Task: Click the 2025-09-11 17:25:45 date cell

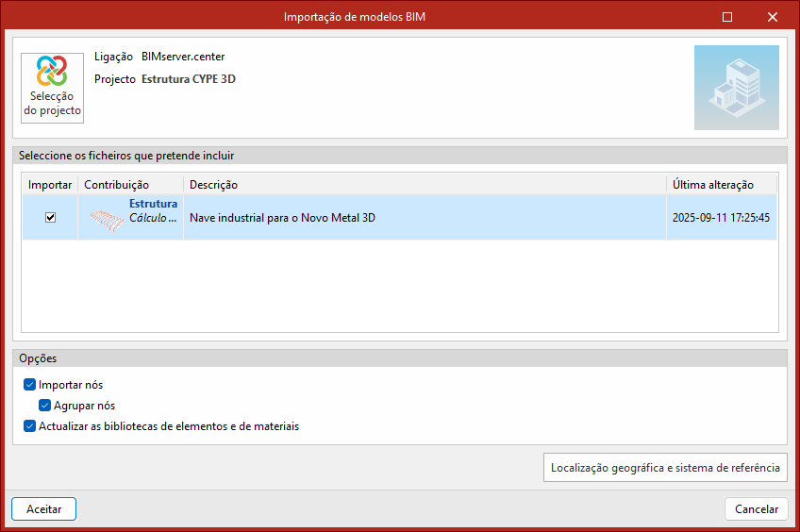Action: coord(721,218)
